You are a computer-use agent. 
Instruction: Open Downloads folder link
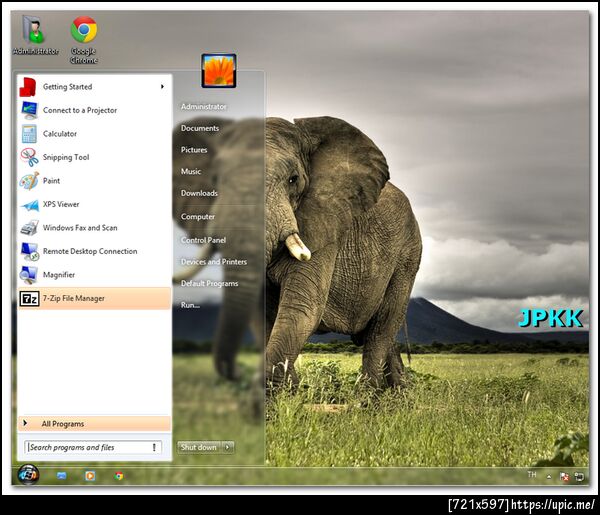point(199,193)
